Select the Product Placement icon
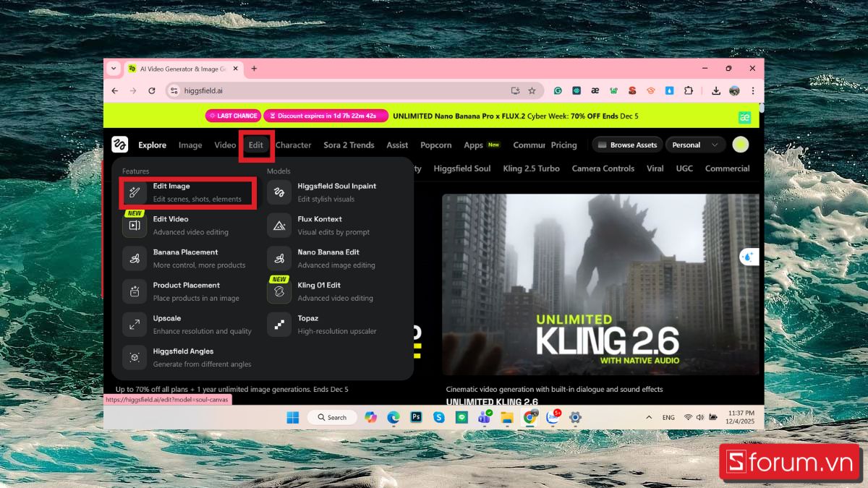Viewport: 868px width, 488px height. click(x=135, y=291)
